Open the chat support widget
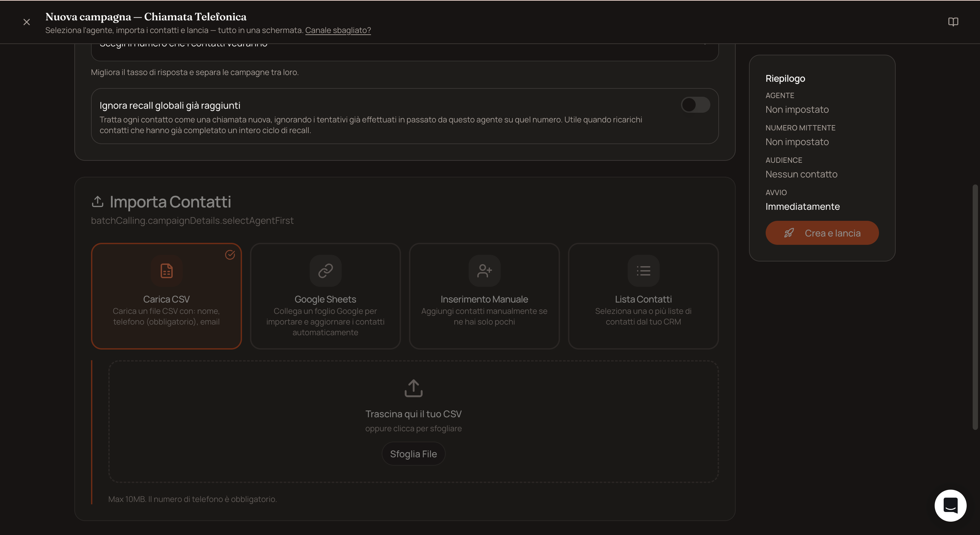Screen dimensions: 980x535 click(x=950, y=506)
